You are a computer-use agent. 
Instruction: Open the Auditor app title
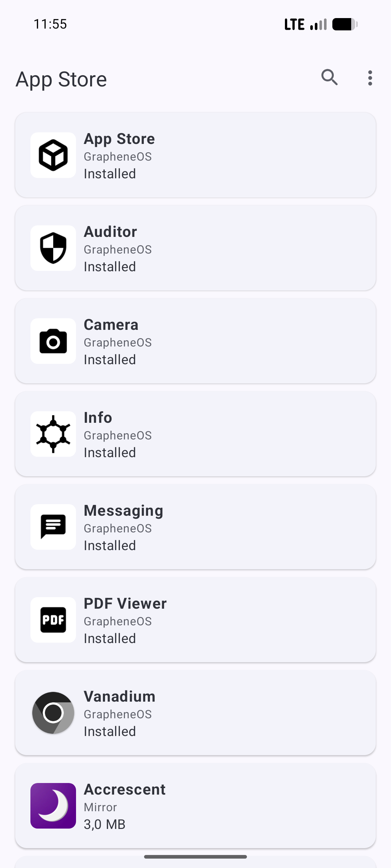(x=110, y=232)
